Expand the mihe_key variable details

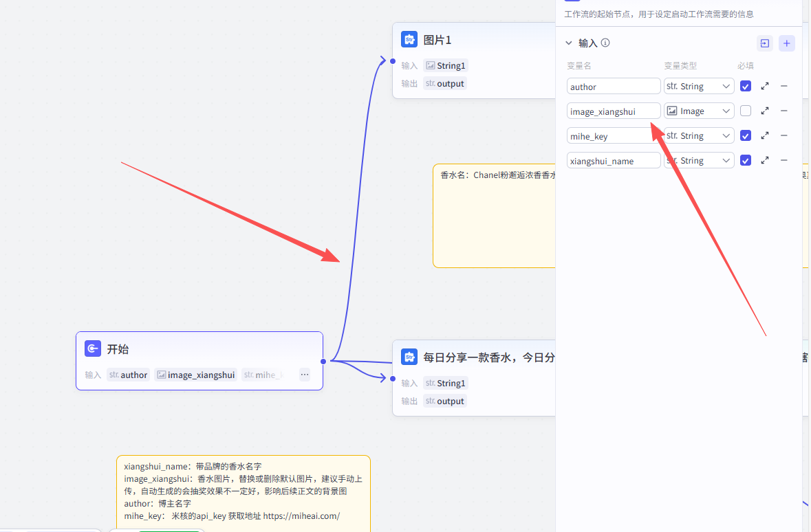pos(765,136)
